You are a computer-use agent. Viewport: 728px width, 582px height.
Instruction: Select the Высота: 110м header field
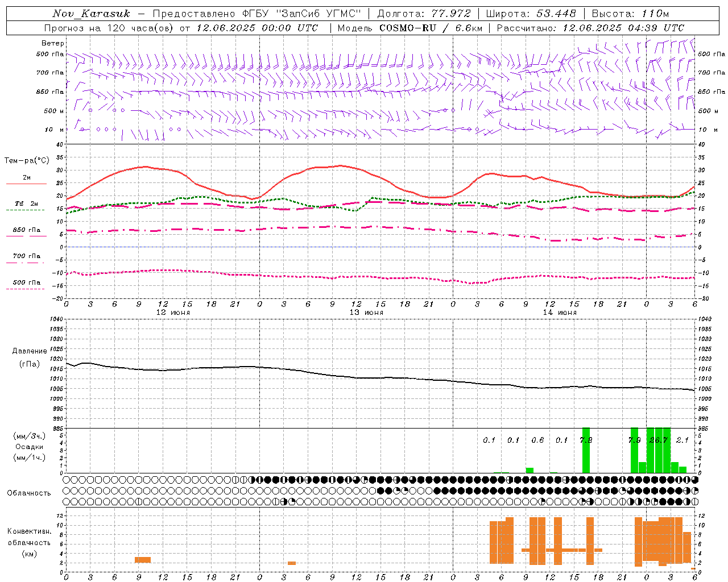tap(630, 14)
